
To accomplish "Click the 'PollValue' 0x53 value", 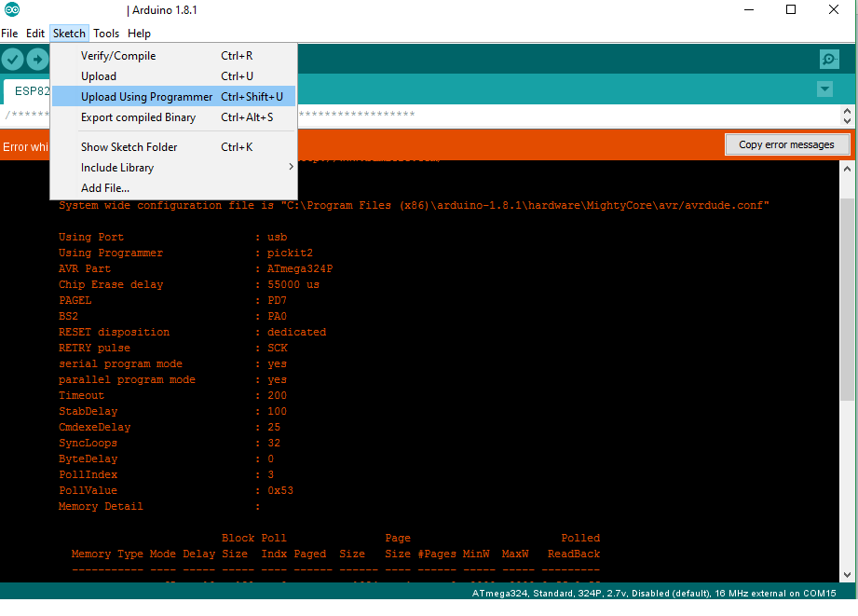I will [280, 490].
